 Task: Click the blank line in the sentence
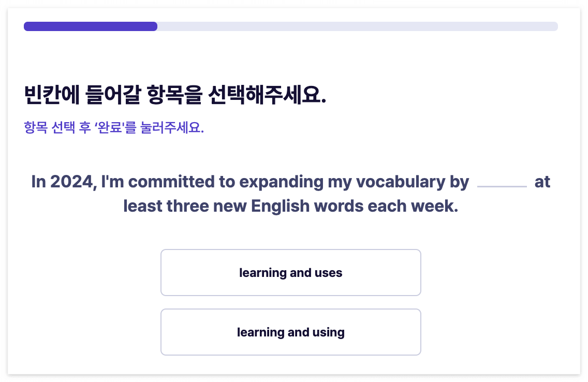(x=502, y=185)
